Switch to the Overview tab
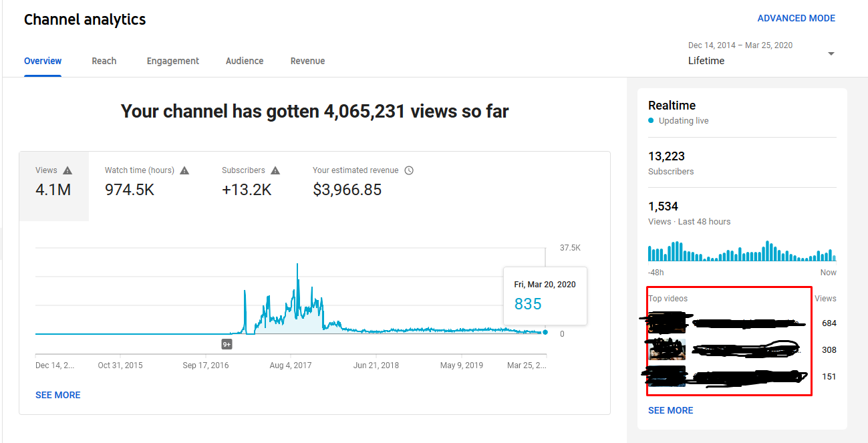 pos(43,61)
